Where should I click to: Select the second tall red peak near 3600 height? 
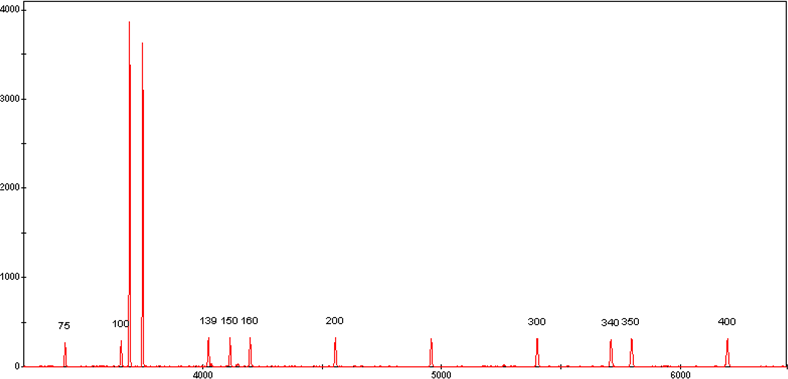coord(143,204)
